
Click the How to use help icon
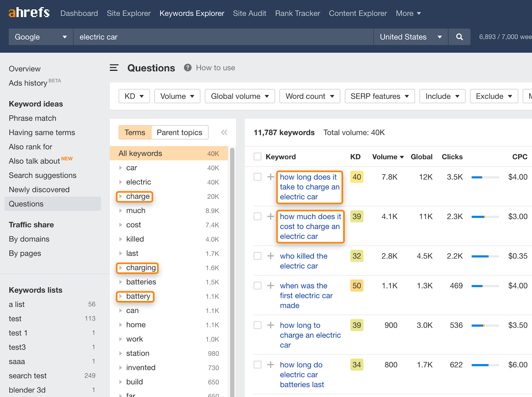point(188,68)
